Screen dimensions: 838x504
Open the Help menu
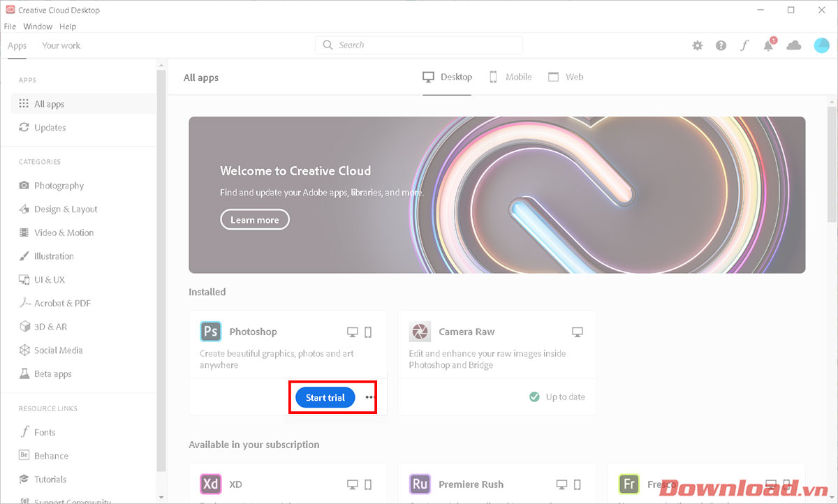[68, 27]
